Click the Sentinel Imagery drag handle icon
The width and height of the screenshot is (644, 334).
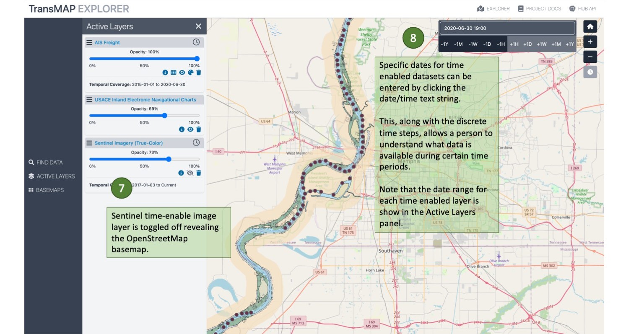tap(89, 143)
